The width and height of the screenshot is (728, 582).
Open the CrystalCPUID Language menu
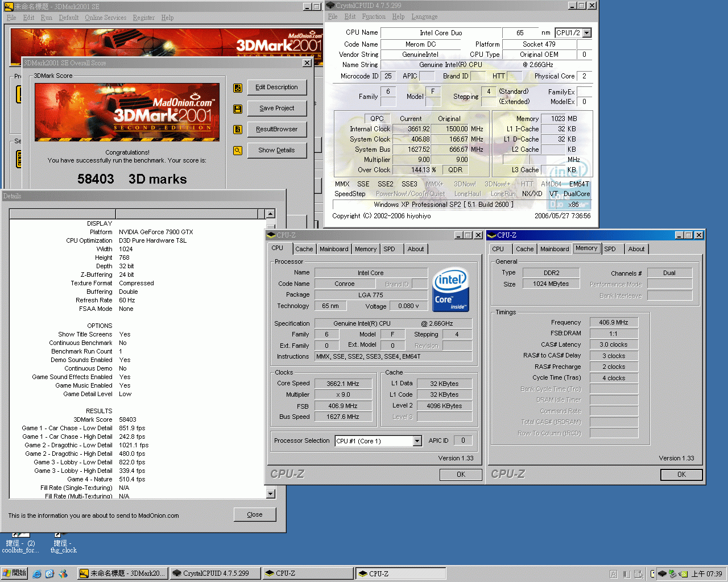[425, 16]
